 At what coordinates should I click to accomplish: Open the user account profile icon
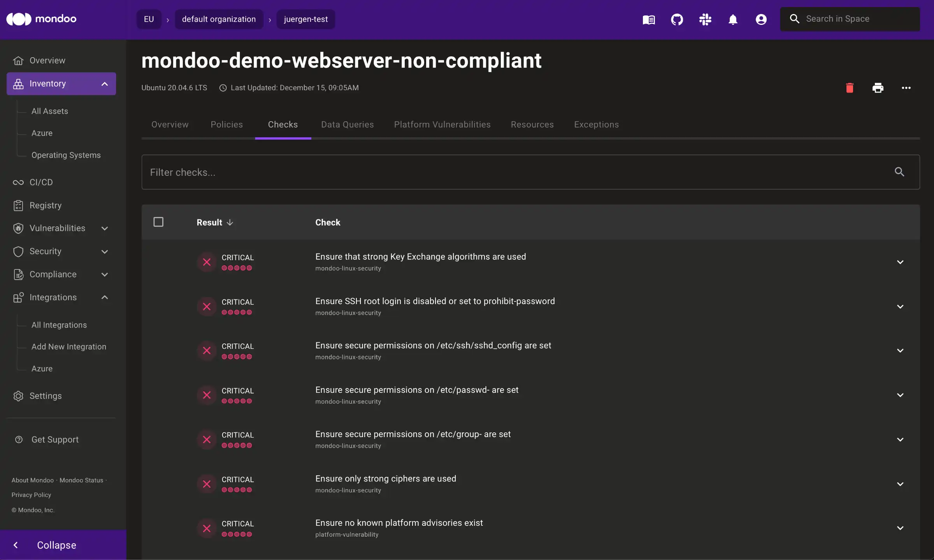761,19
